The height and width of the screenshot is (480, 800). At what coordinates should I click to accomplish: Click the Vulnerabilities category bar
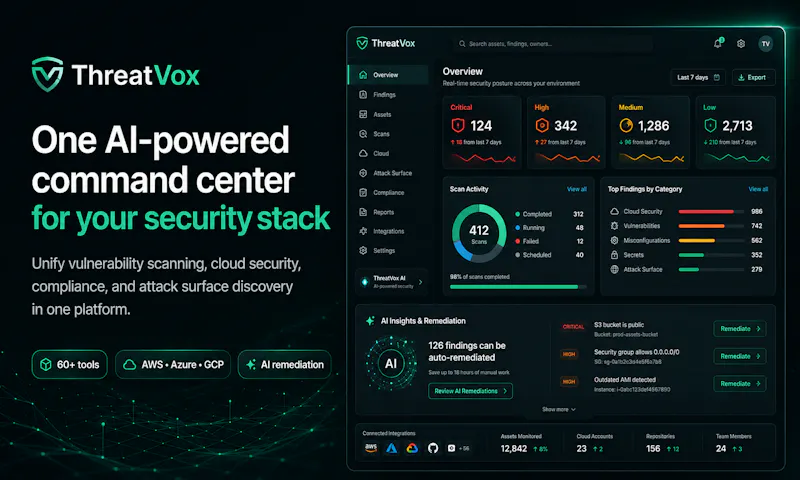[x=710, y=226]
